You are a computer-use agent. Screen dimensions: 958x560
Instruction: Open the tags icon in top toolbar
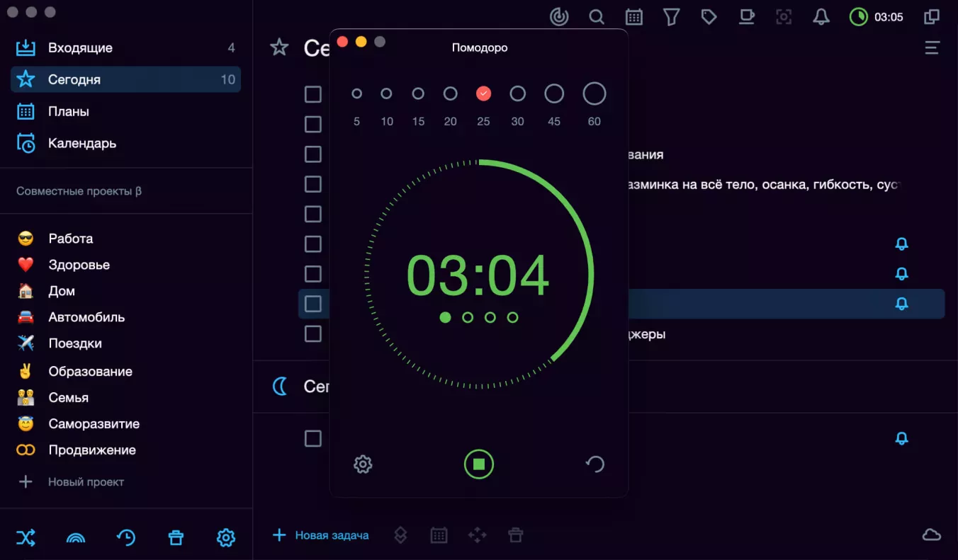coord(709,17)
